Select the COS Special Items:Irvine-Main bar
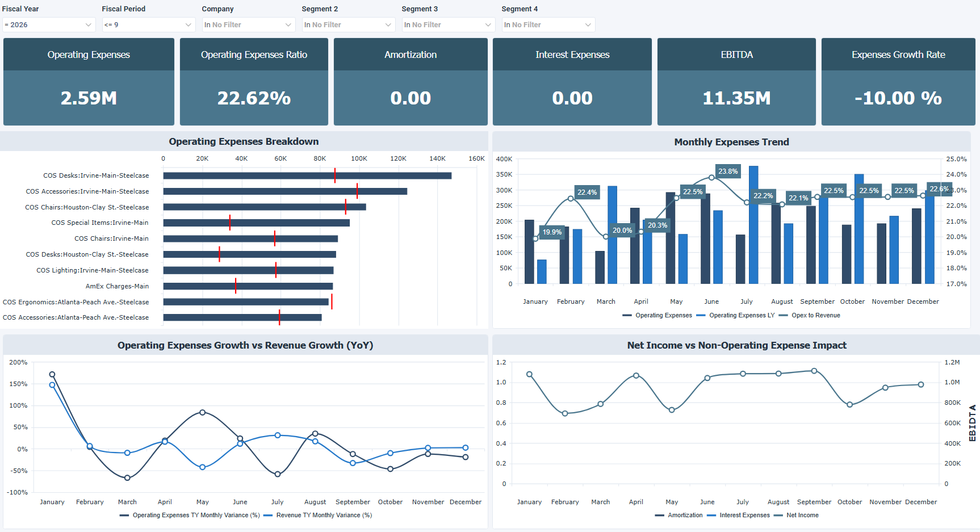Viewport: 980px width, 532px height. click(257, 223)
